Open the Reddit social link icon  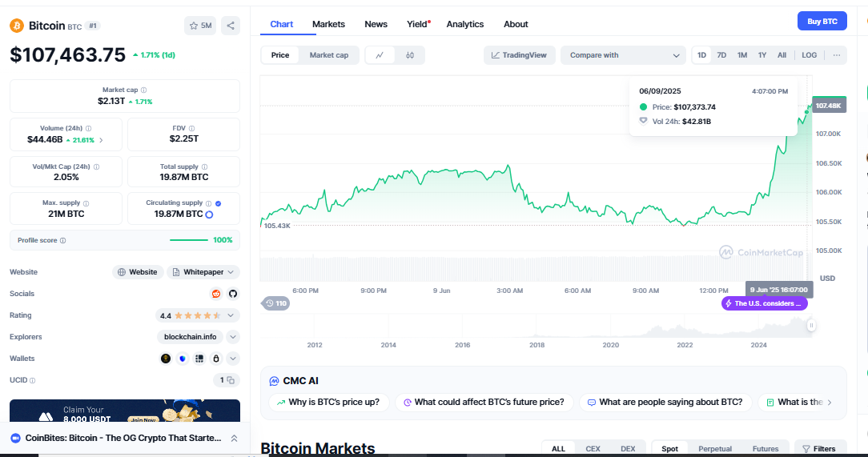pos(216,294)
